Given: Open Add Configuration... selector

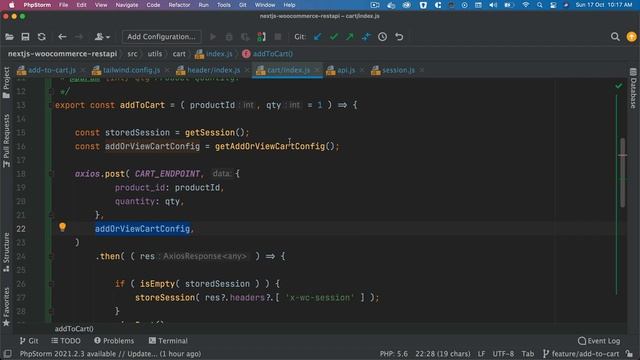Looking at the screenshot, I should pos(161,37).
